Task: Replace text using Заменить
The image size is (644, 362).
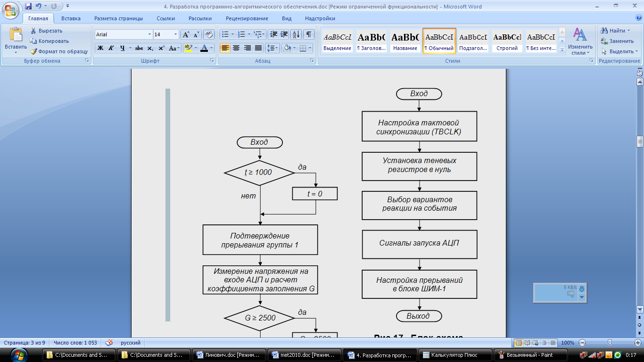Action: click(x=617, y=41)
